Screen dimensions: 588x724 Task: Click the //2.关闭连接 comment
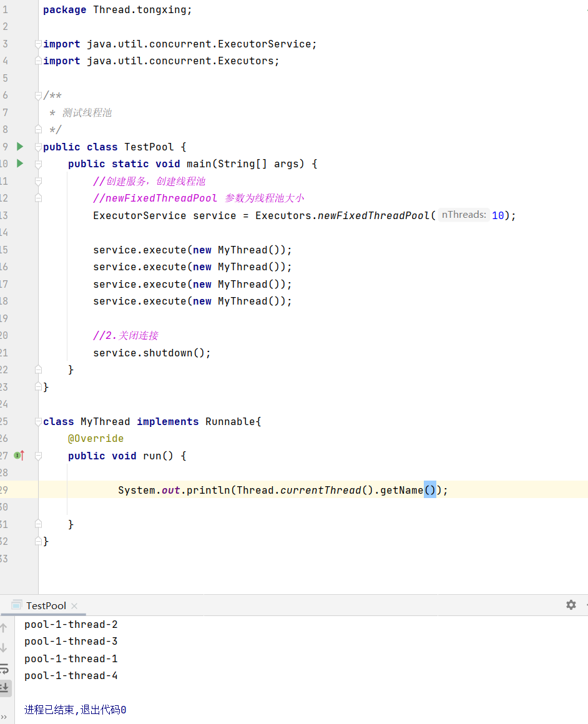[125, 336]
